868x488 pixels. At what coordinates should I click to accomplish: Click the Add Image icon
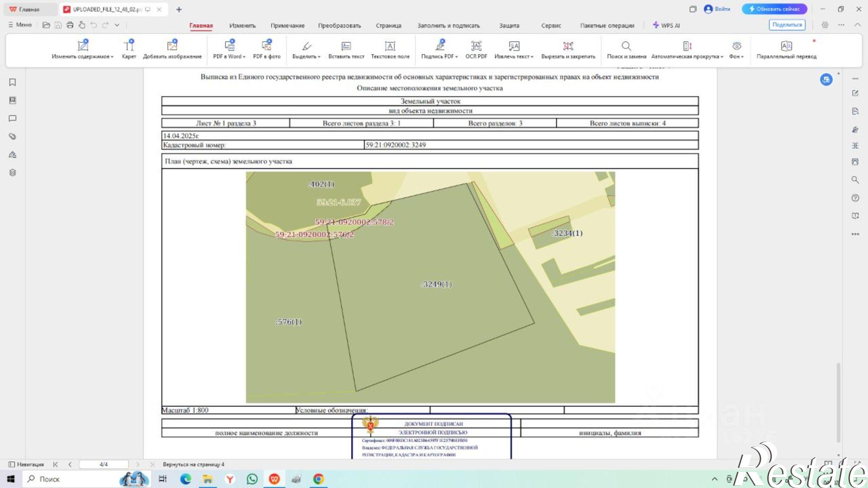pyautogui.click(x=172, y=45)
